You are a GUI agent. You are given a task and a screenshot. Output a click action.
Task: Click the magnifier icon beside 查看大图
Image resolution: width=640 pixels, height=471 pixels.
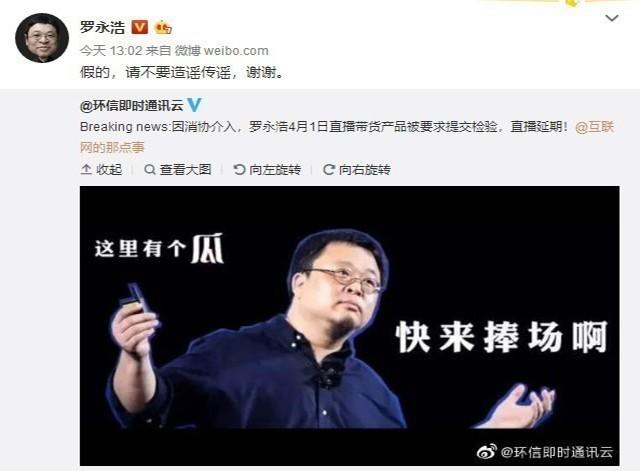150,169
